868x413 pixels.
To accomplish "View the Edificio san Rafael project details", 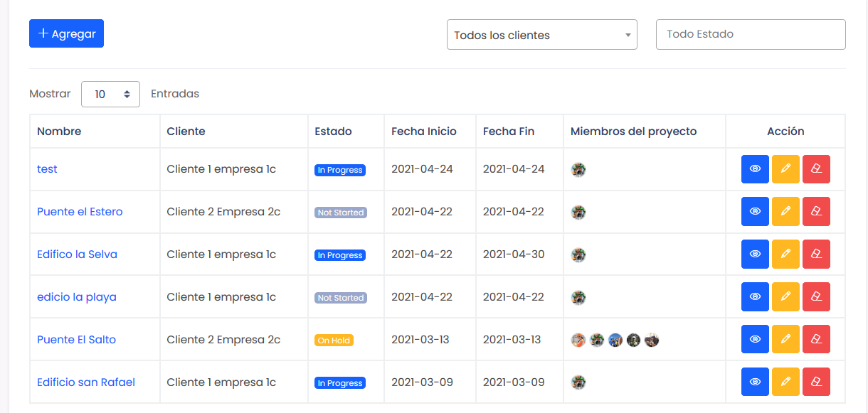I will coord(755,382).
